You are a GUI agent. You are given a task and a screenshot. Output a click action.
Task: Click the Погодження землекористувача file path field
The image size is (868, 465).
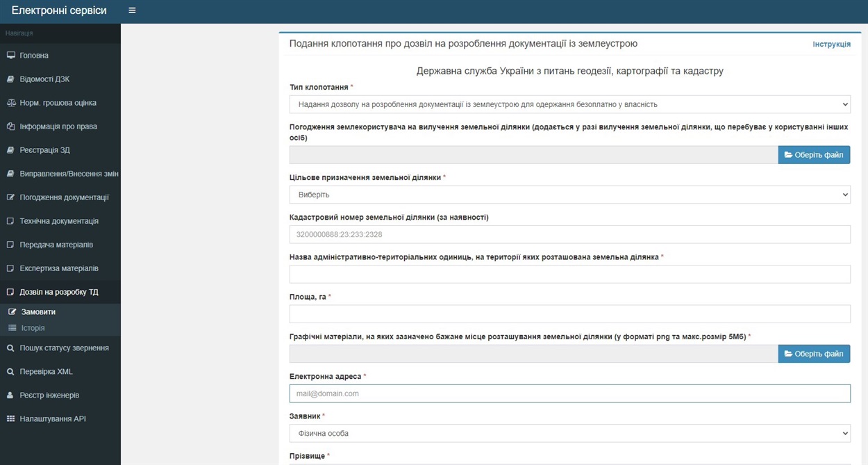(533, 155)
